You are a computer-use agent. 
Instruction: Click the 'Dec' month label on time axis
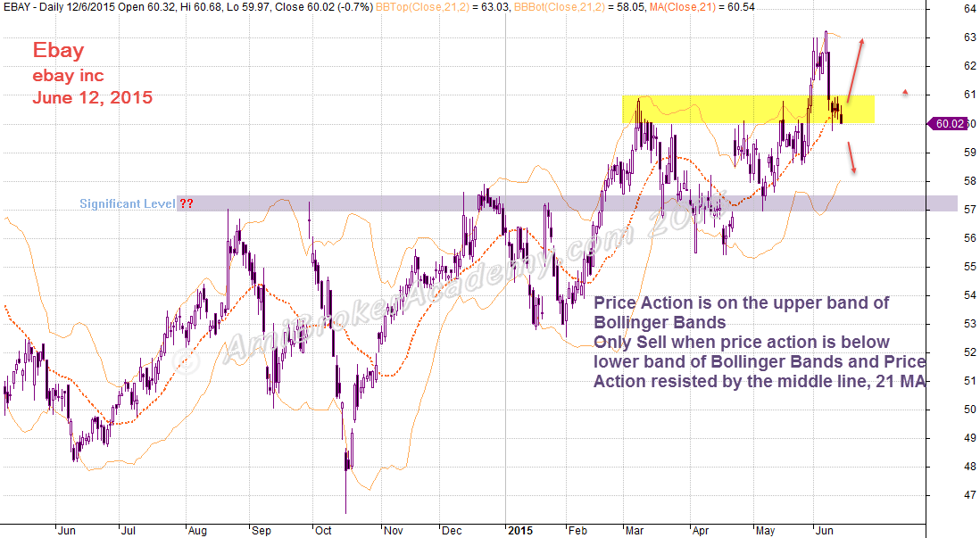click(x=452, y=531)
